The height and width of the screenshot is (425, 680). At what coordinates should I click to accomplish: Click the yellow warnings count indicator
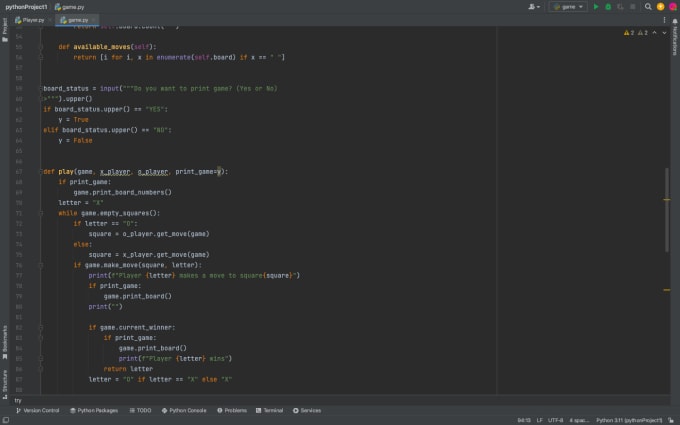(629, 33)
